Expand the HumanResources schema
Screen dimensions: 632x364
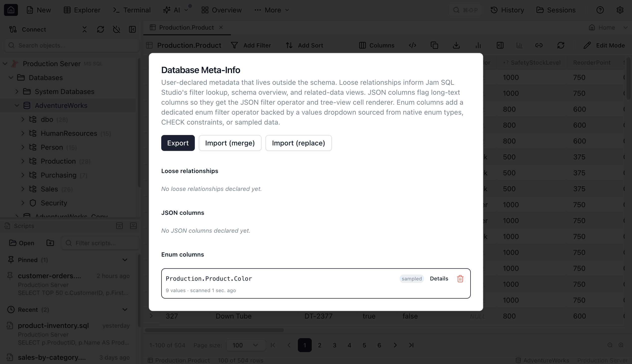tap(23, 133)
